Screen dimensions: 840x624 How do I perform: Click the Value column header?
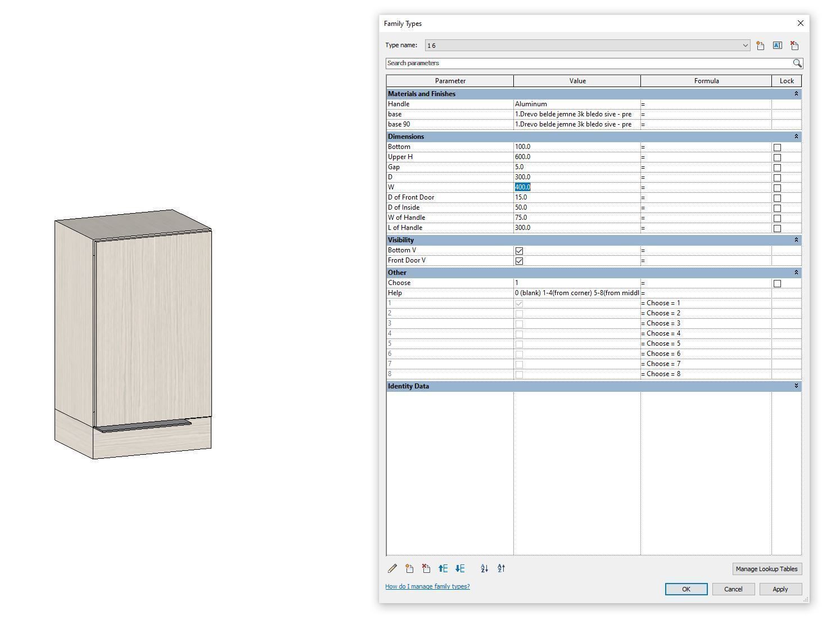577,81
